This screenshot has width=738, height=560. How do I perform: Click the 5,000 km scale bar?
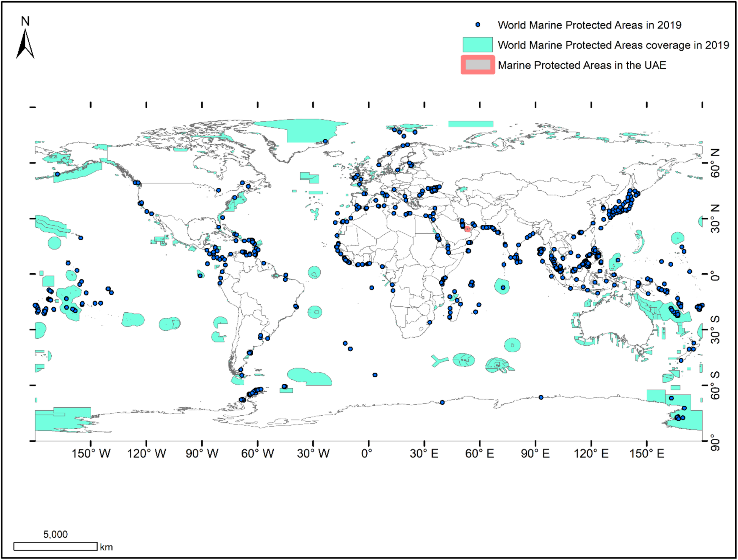(55, 546)
